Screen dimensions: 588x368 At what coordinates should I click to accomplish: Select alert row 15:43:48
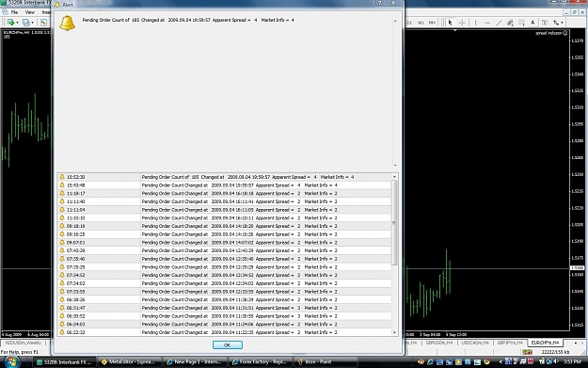pyautogui.click(x=224, y=185)
